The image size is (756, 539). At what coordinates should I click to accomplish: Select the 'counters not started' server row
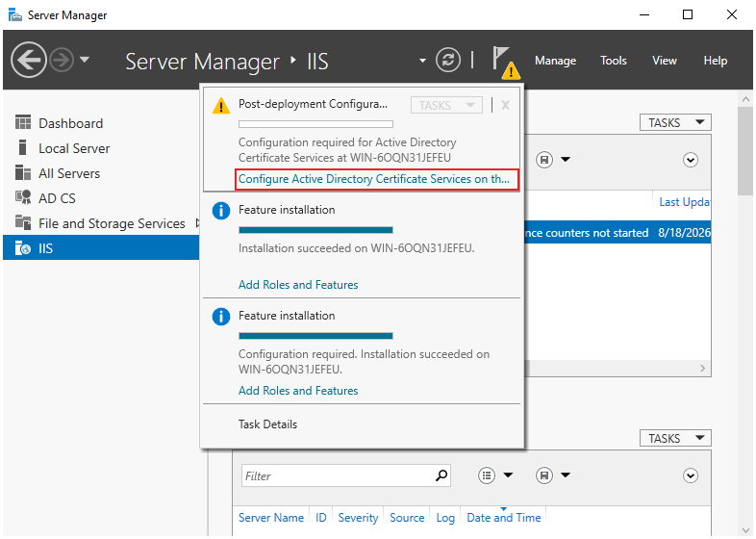[x=617, y=233]
